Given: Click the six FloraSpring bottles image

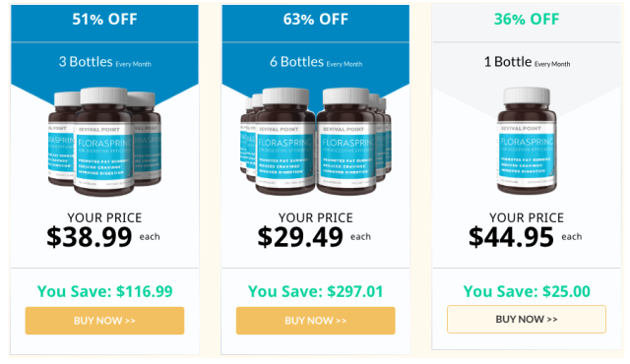Looking at the screenshot, I should (x=315, y=142).
